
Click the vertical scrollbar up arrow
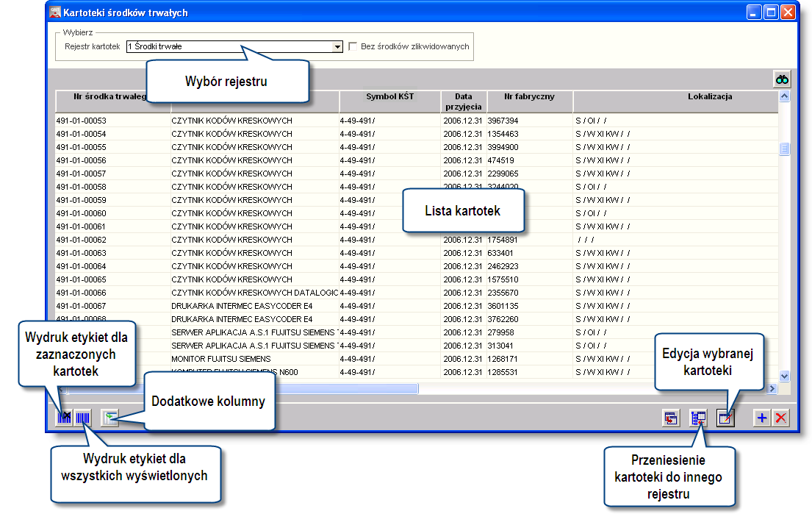pyautogui.click(x=785, y=96)
